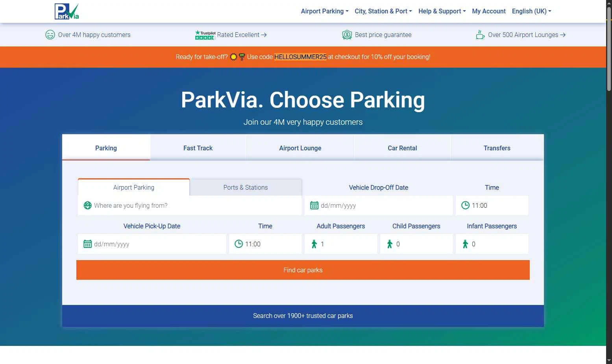This screenshot has height=364, width=612.
Task: Click the page vertical scrollbar thumb
Action: (x=609, y=49)
